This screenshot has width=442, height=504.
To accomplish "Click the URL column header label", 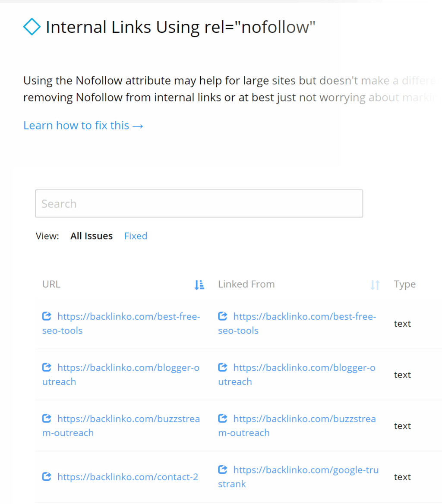I will click(x=51, y=284).
